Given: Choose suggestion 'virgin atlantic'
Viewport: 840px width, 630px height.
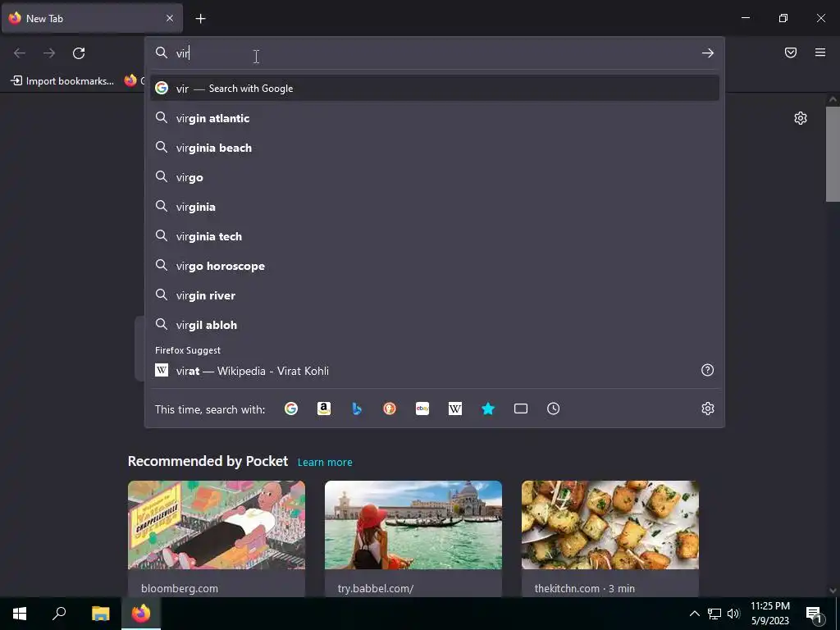Looking at the screenshot, I should pos(435,118).
